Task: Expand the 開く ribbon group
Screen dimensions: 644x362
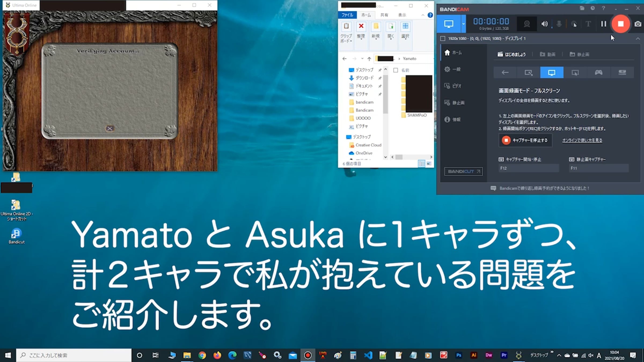Action: click(390, 36)
